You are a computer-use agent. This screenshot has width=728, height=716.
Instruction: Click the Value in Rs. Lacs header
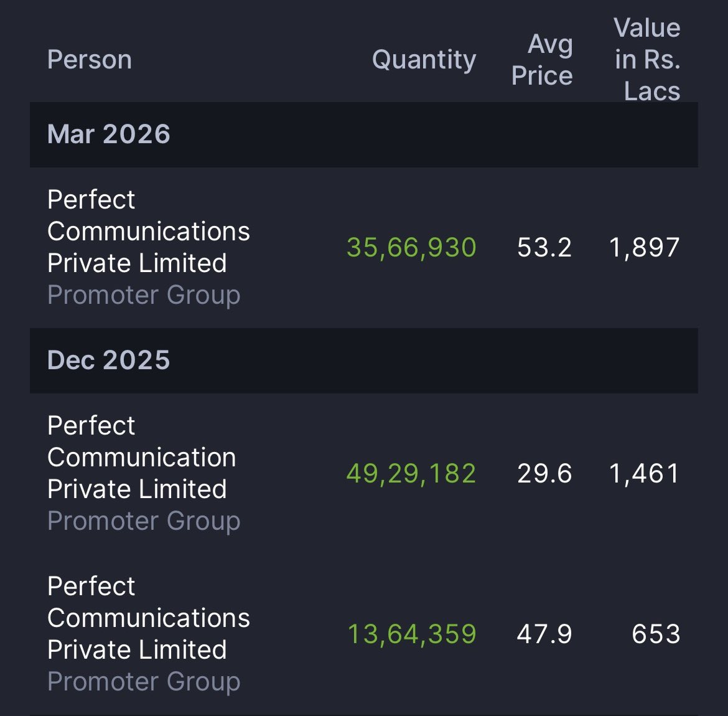[647, 60]
